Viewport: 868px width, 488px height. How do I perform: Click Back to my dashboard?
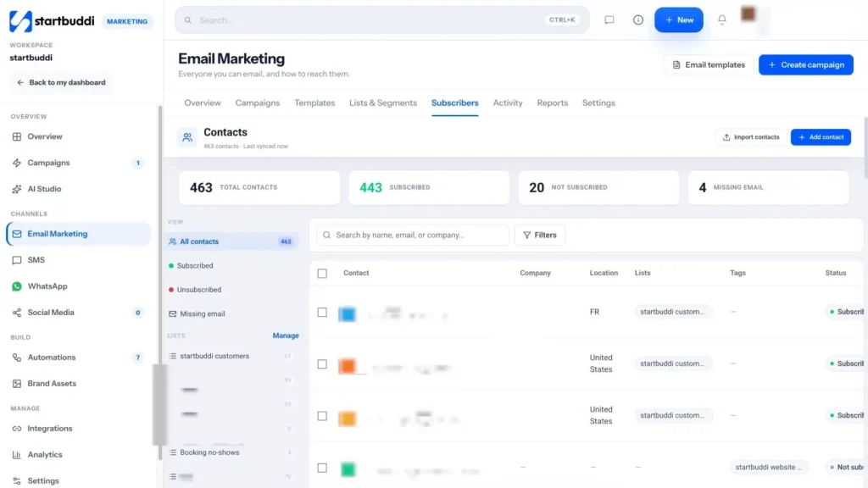point(61,82)
